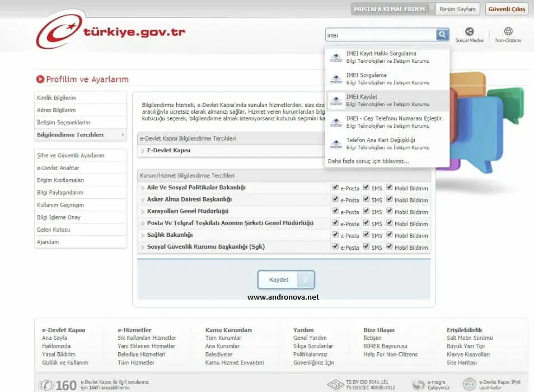534x392 pixels.
Task: Click the MUSTAFA KEMAL ERDEM user name
Action: coord(390,9)
